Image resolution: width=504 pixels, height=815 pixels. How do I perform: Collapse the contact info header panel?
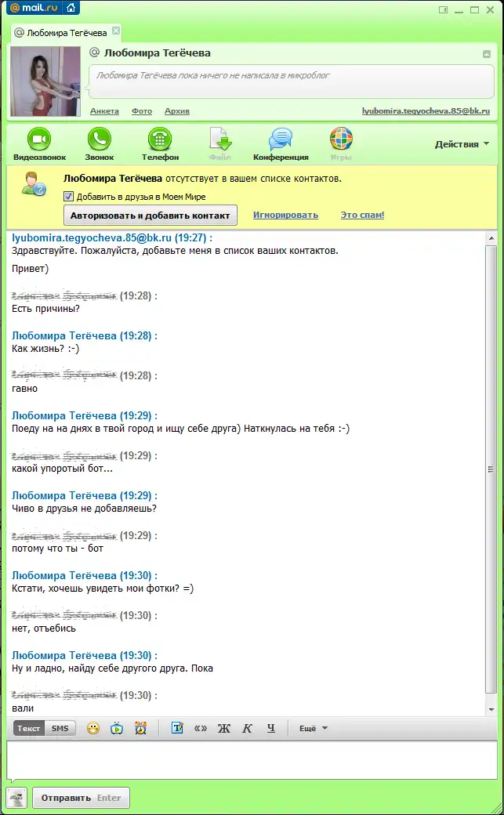pos(486,54)
